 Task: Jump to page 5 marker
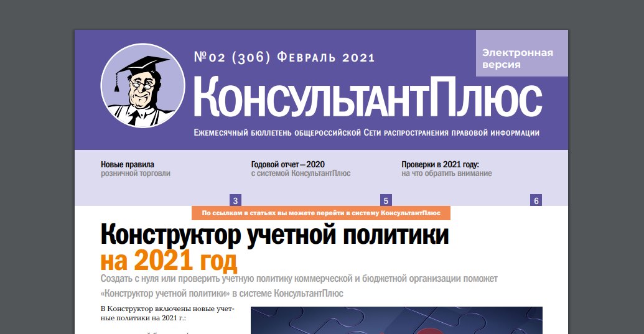point(386,200)
